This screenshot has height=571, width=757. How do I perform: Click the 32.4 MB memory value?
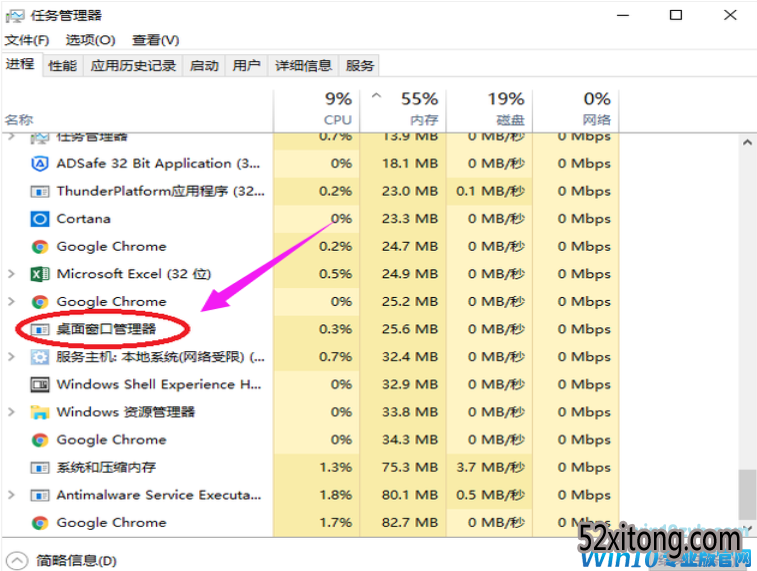pos(410,357)
